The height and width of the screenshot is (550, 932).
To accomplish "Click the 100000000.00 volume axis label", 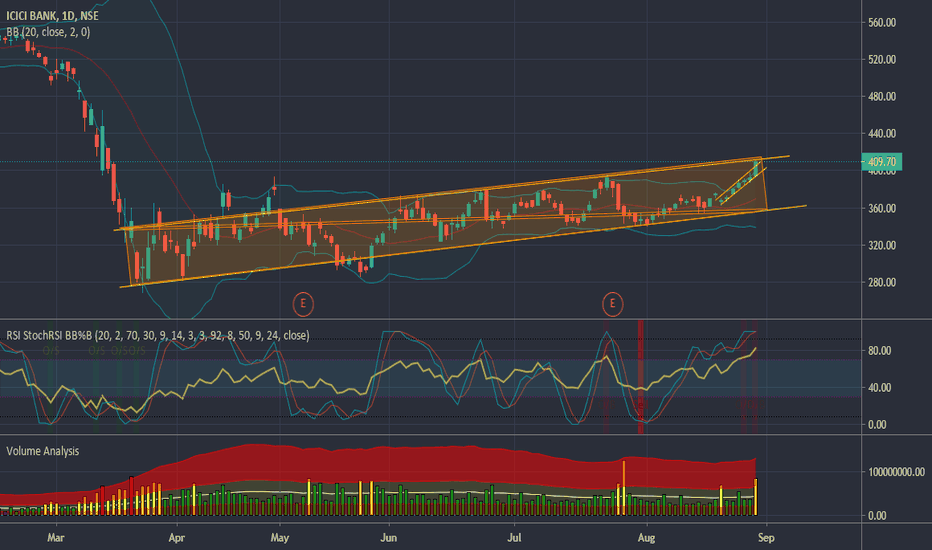I will 896,472.
